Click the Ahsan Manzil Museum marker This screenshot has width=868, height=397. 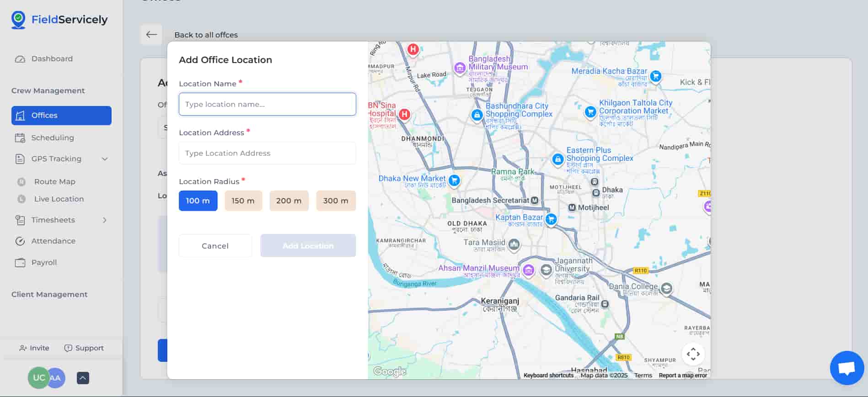pyautogui.click(x=529, y=270)
